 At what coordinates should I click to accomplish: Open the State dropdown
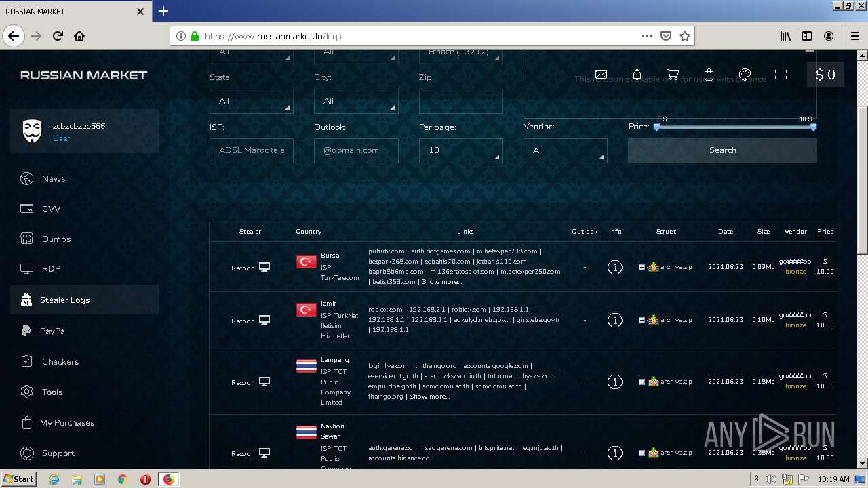(251, 101)
